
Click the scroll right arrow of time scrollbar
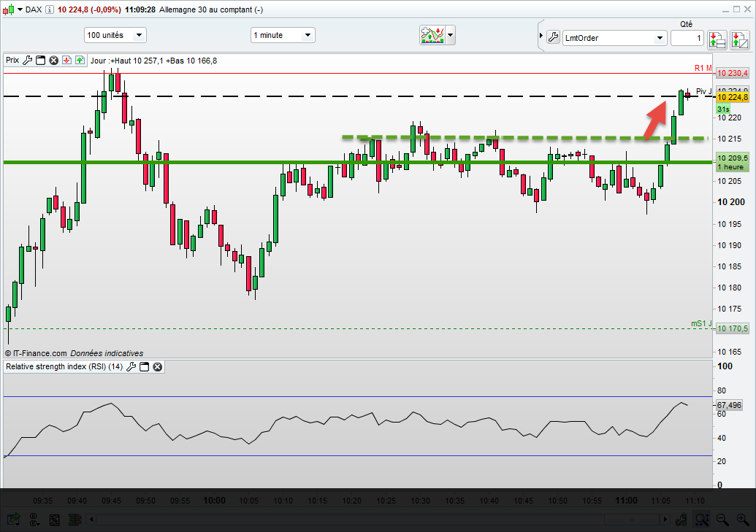point(665,520)
